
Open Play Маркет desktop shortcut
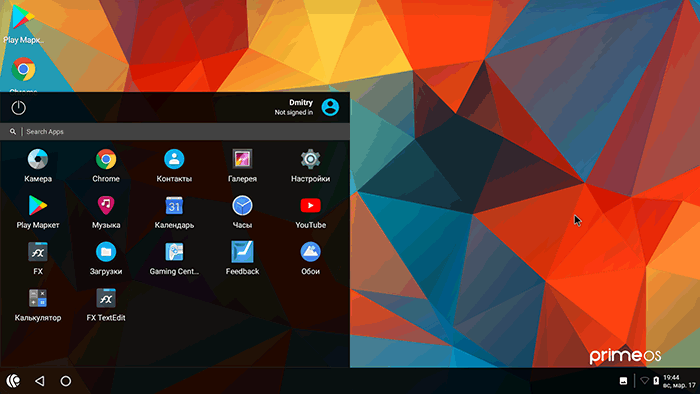(23, 23)
